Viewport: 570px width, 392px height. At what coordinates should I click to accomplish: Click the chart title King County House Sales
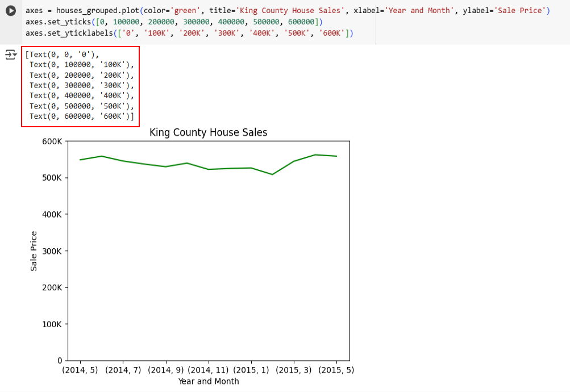coord(209,132)
